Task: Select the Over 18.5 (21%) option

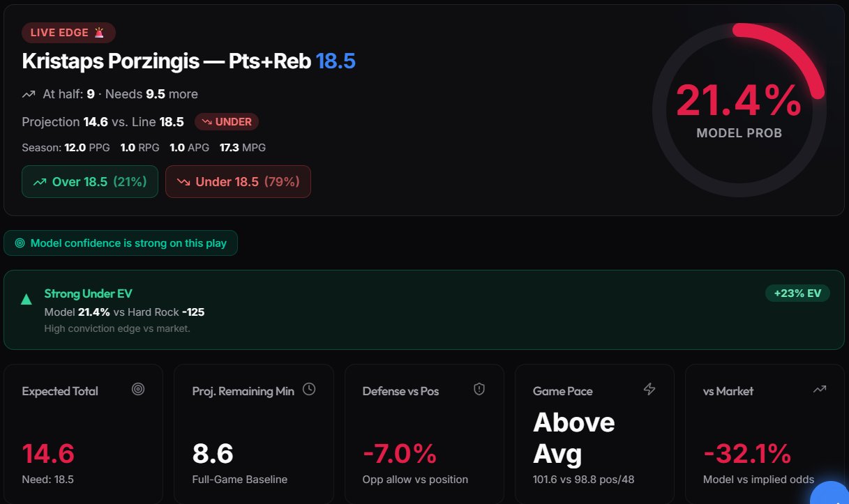Action: point(90,182)
